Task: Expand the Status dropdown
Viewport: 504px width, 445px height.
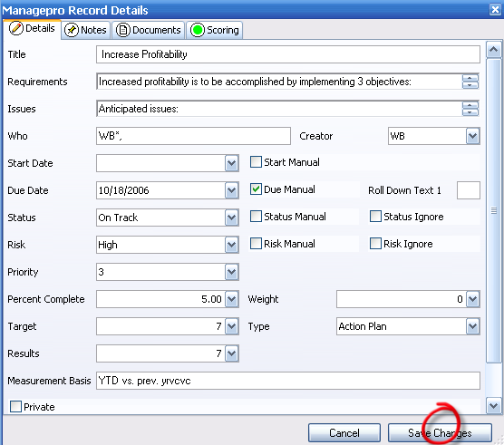Action: (x=231, y=218)
